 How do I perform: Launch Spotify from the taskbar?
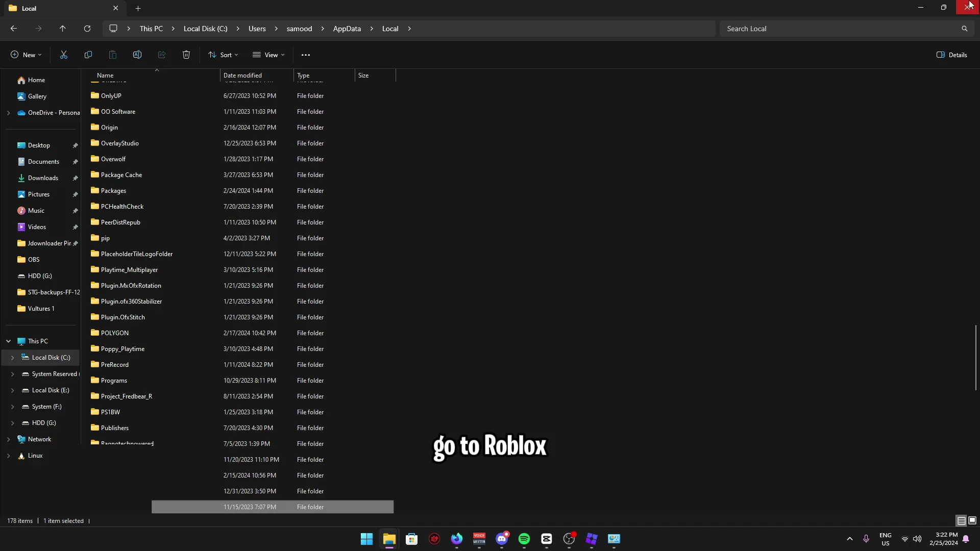coord(524,539)
